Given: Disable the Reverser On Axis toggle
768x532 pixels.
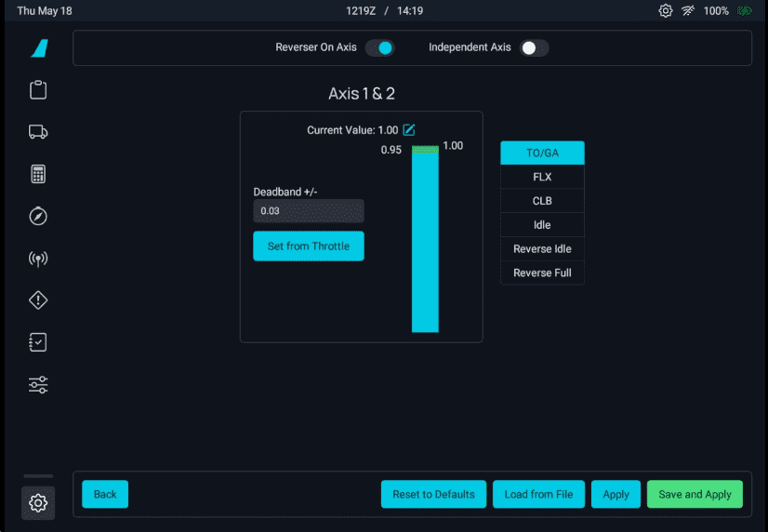Looking at the screenshot, I should (x=379, y=47).
